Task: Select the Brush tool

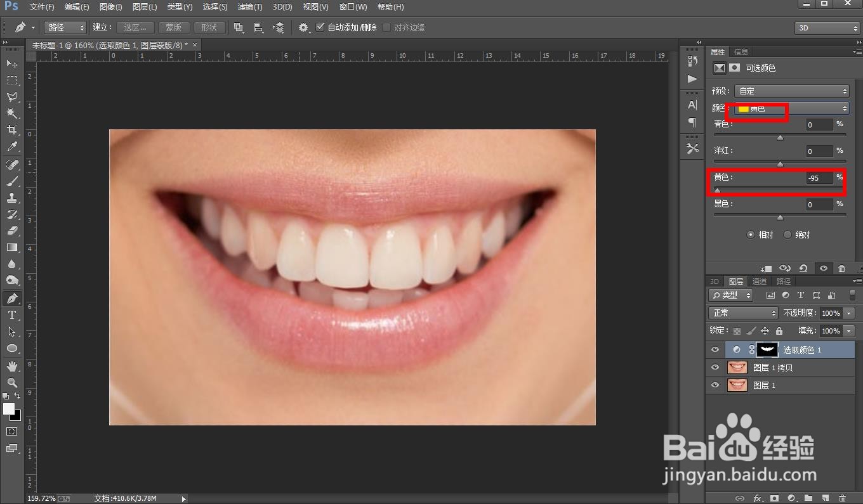Action: [x=12, y=181]
